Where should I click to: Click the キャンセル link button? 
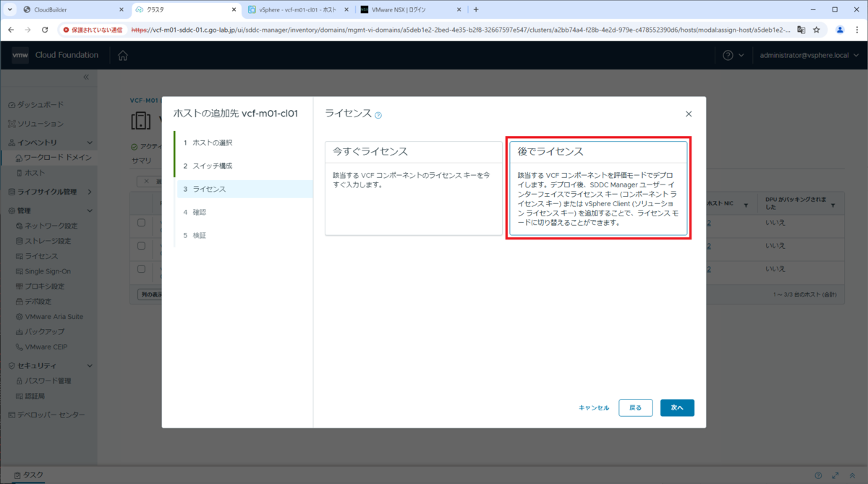594,408
